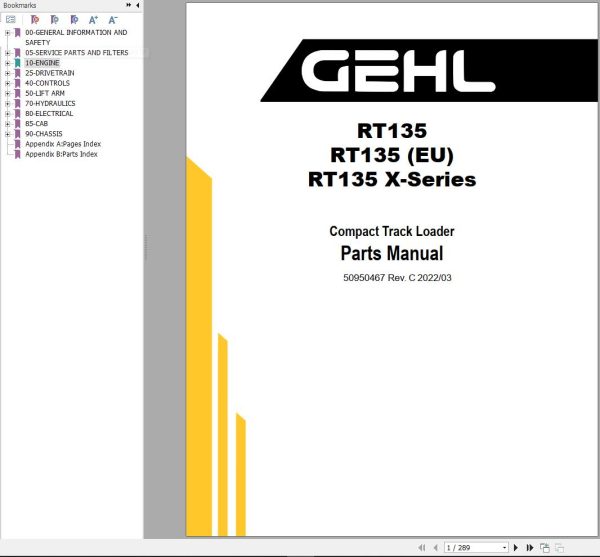Click bookmark flag beside 80-ELECTRICAL
Image resolution: width=600 pixels, height=557 pixels.
(17, 114)
